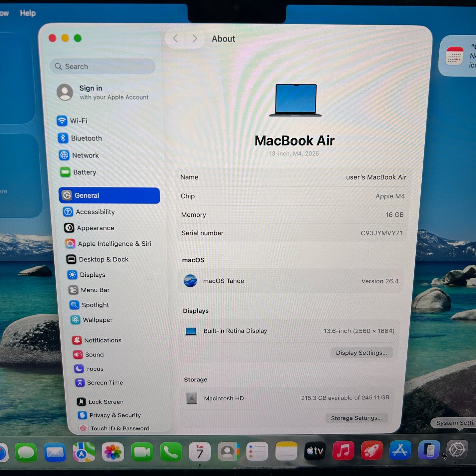Open Notifications settings
The height and width of the screenshot is (476, 476).
click(103, 340)
